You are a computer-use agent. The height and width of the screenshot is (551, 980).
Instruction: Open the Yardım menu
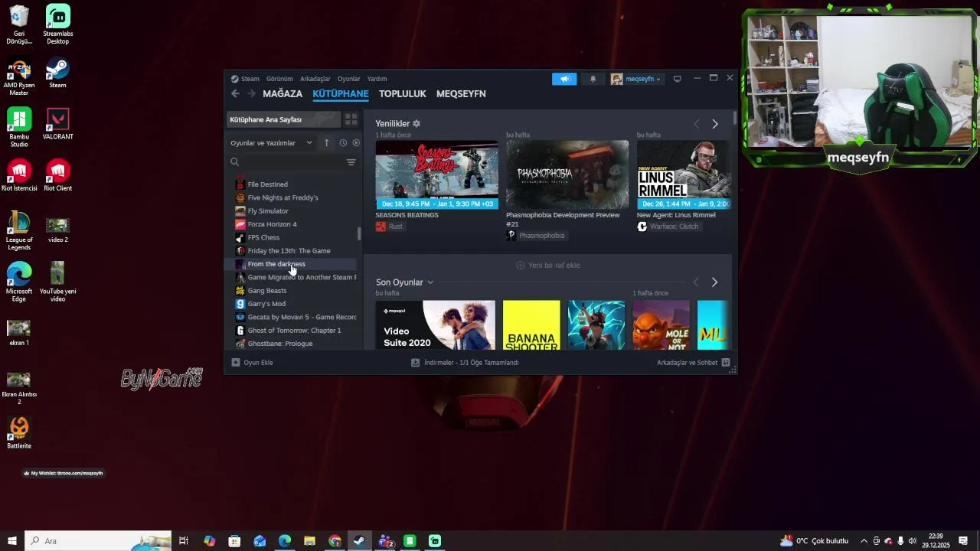(377, 79)
